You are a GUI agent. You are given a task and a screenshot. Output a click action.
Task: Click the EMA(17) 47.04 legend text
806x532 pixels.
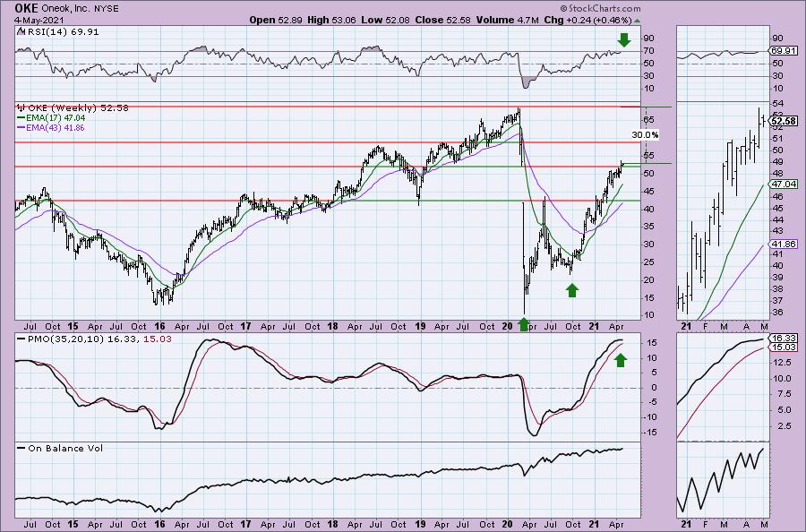(x=56, y=117)
